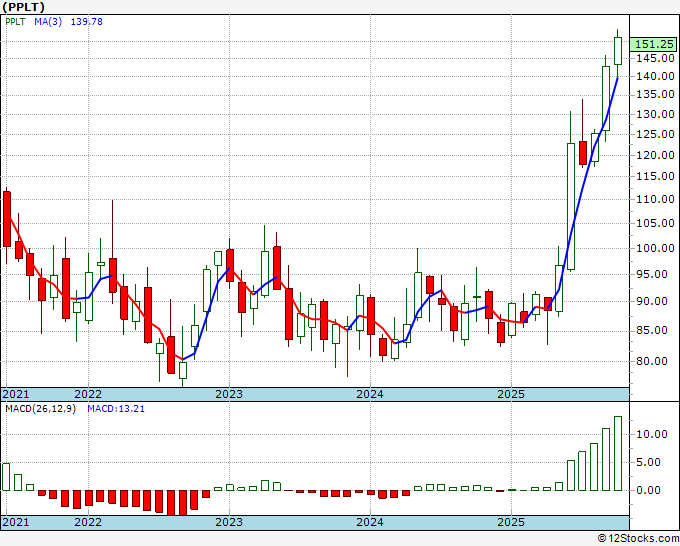Click 2025 on the price chart timeline
The image size is (680, 546).
point(511,394)
